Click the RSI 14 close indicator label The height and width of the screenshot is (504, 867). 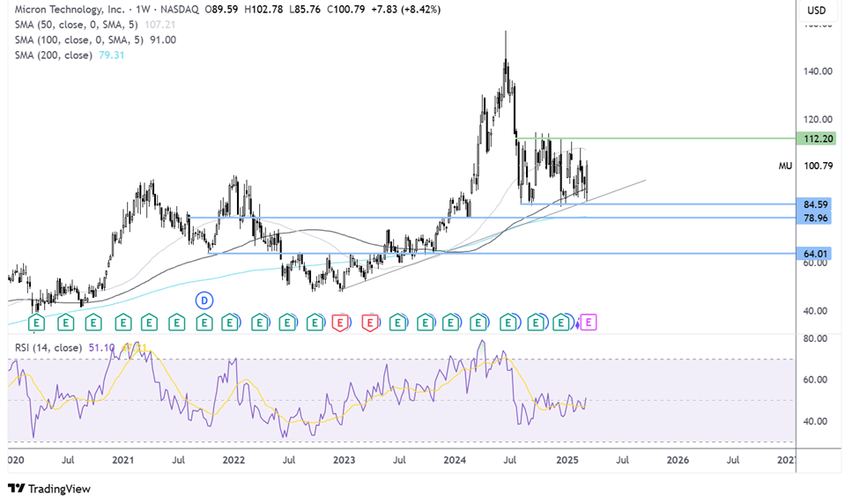(48, 347)
